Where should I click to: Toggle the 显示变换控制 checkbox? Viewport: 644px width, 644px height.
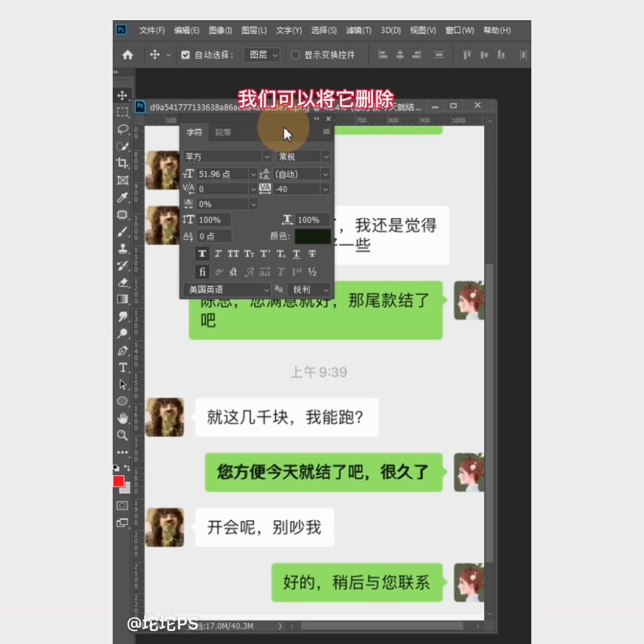coord(295,55)
